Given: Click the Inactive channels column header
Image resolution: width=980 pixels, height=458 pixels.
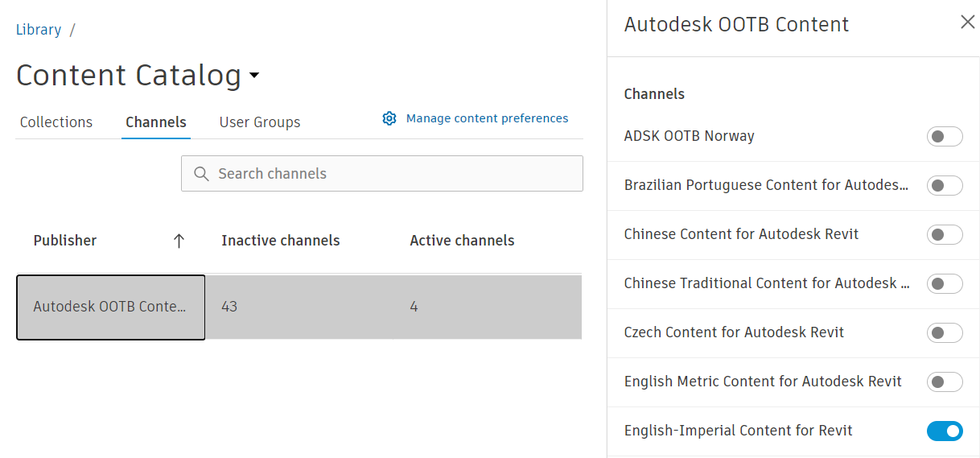Looking at the screenshot, I should pos(281,241).
